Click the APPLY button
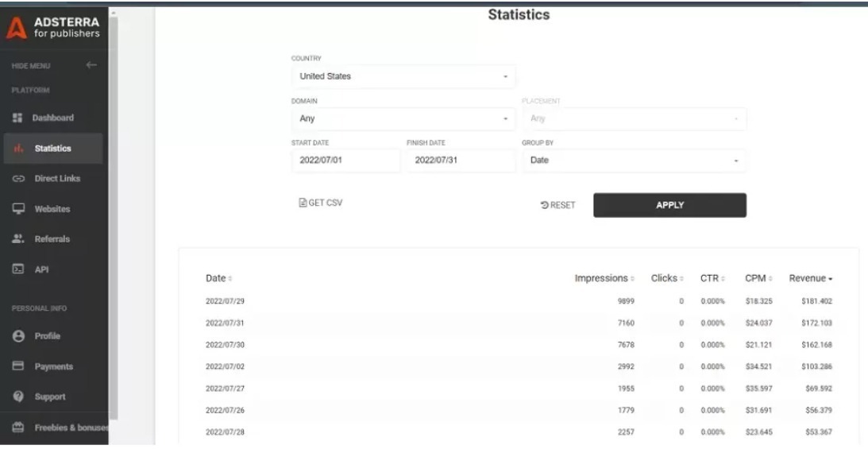The image size is (868, 449). click(x=669, y=205)
